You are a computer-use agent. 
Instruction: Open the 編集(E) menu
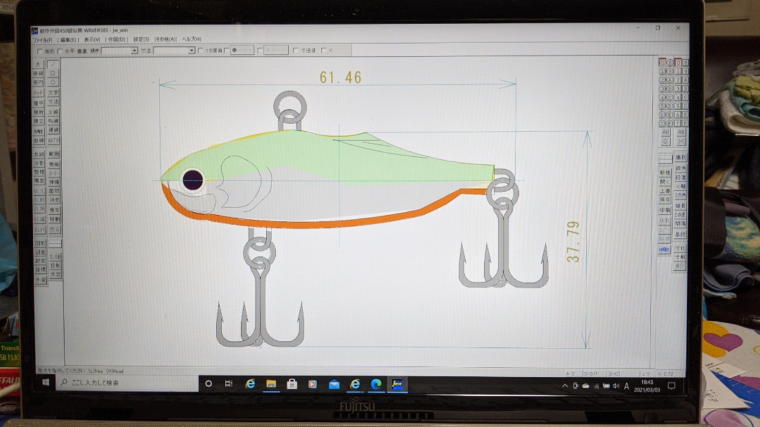[x=68, y=40]
